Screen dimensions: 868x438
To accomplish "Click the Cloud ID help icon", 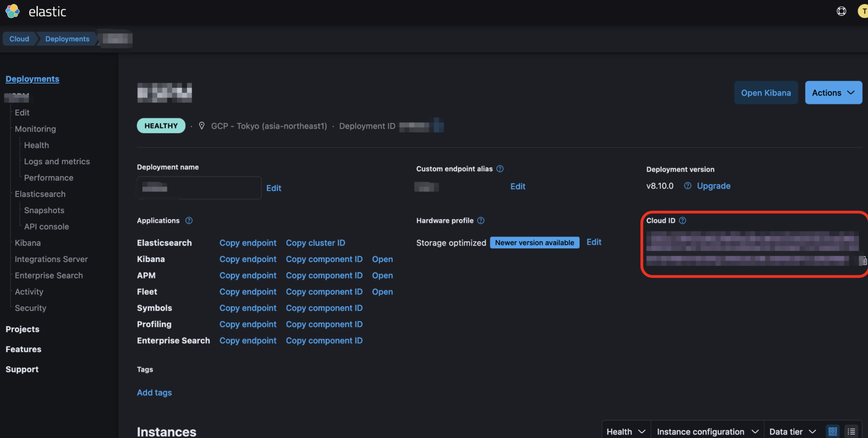I will pos(682,220).
